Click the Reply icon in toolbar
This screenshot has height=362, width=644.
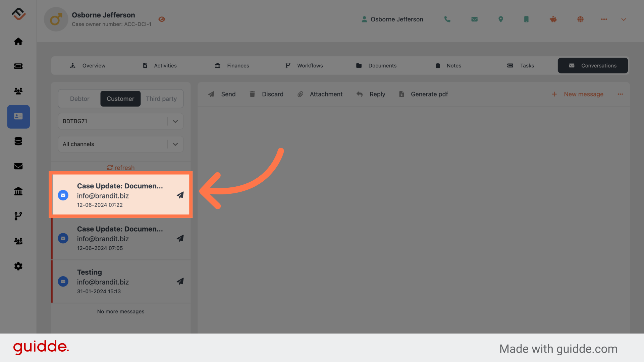coord(359,94)
